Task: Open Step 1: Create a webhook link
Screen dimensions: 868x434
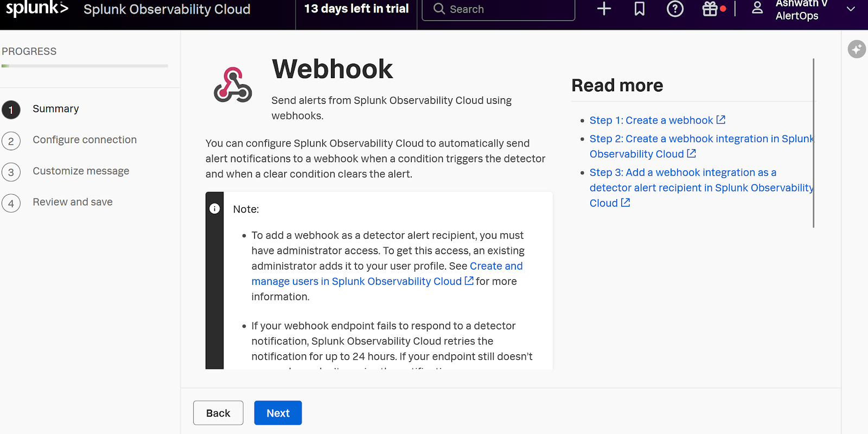Action: pos(651,120)
